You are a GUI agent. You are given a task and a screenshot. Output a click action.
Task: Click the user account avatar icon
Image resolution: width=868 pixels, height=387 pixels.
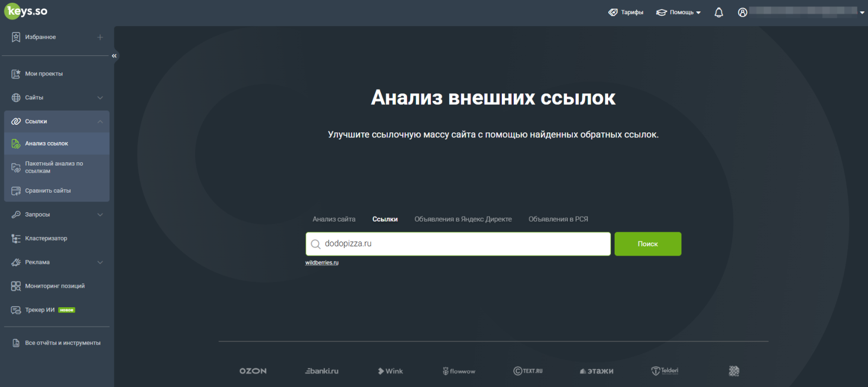pos(743,12)
